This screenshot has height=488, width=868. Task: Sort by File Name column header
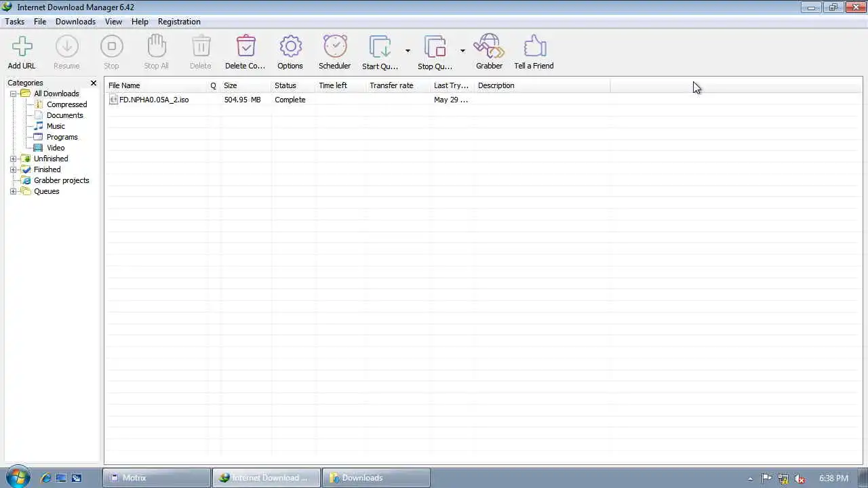[x=157, y=85]
